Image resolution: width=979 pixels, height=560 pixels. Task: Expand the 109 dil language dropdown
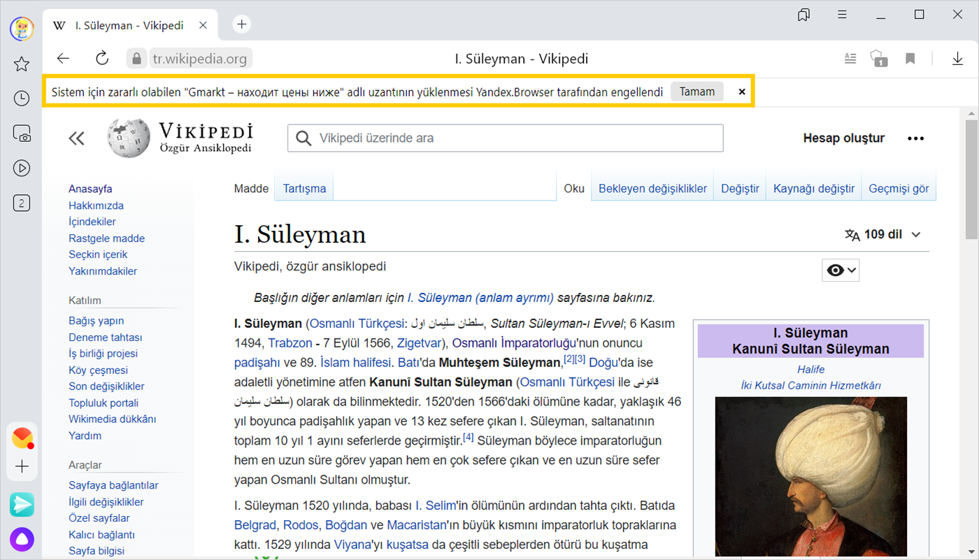pos(882,235)
